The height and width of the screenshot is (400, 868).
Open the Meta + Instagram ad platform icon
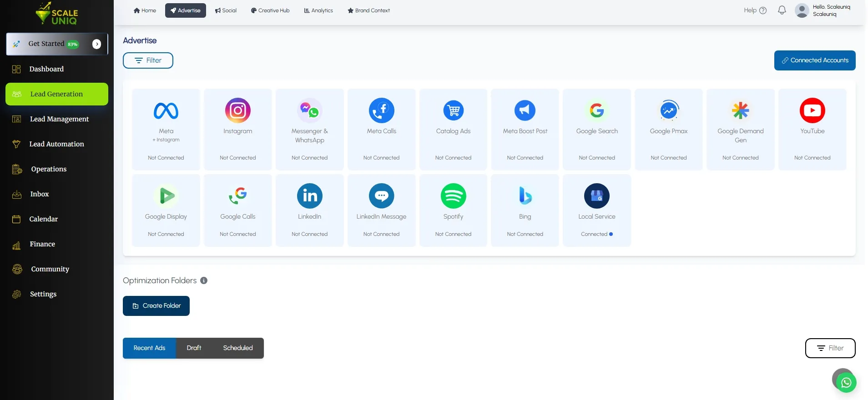(166, 110)
